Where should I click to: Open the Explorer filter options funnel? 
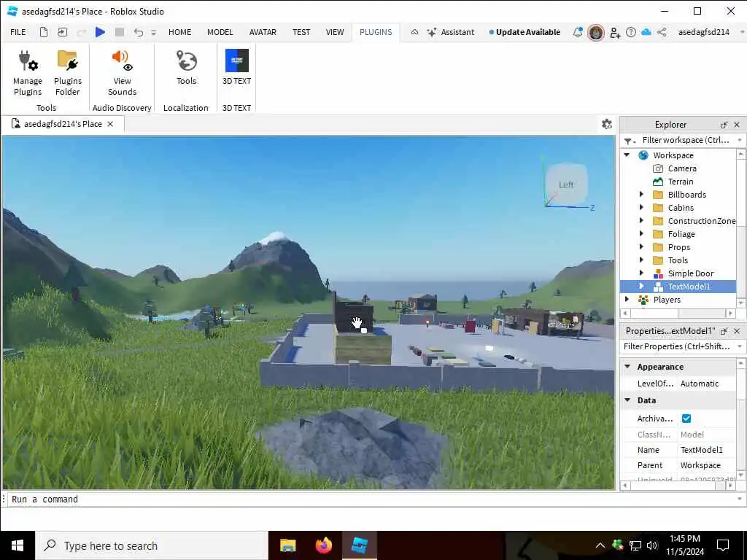[x=630, y=141]
